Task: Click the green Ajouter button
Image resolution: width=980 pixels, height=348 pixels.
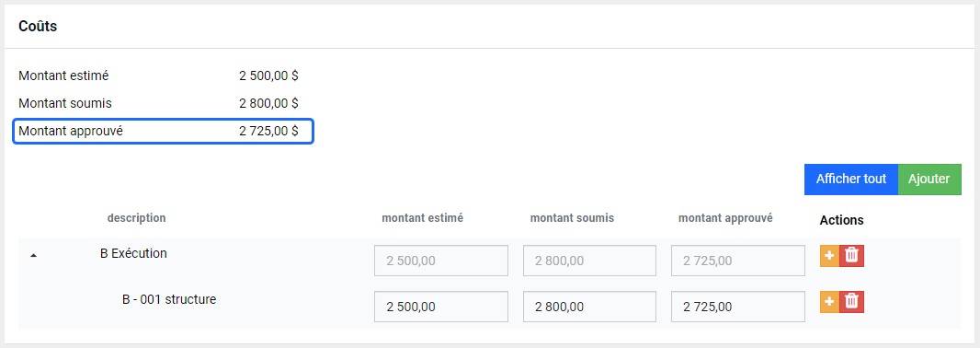Action: click(x=929, y=179)
